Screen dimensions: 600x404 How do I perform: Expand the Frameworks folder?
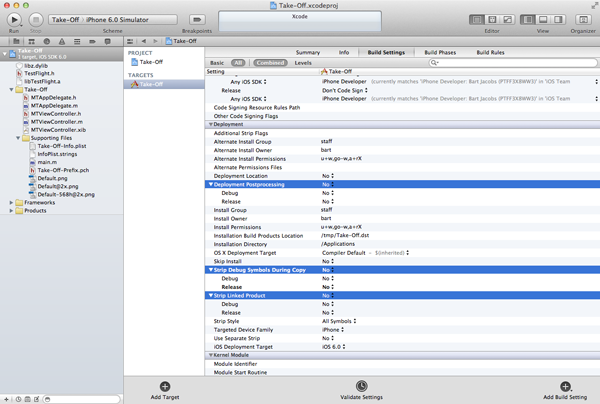(x=11, y=202)
